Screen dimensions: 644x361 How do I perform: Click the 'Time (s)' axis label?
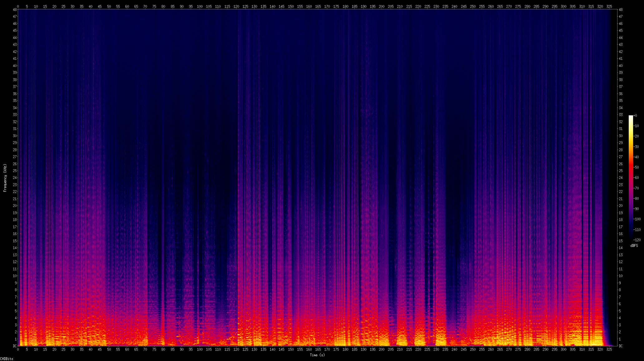point(317,355)
